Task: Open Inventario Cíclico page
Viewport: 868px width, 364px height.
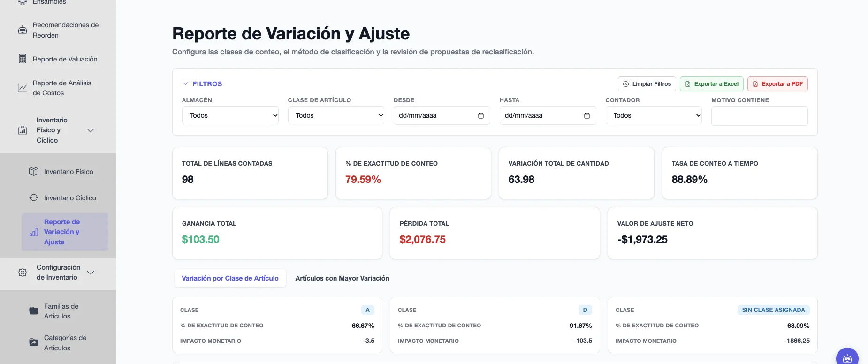Action: (65, 198)
